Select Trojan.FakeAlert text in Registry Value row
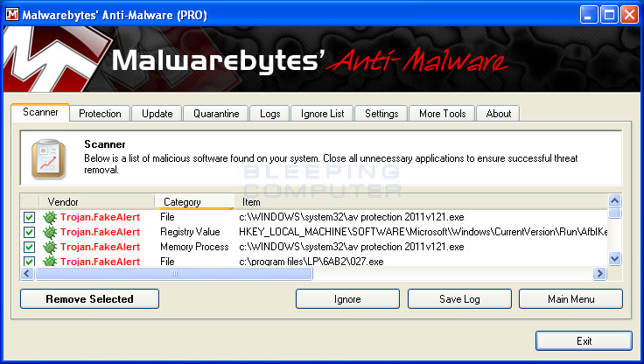644x364 pixels. click(101, 232)
